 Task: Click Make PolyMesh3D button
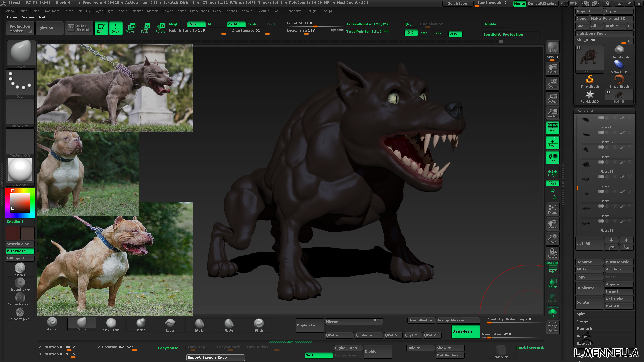tap(611, 19)
